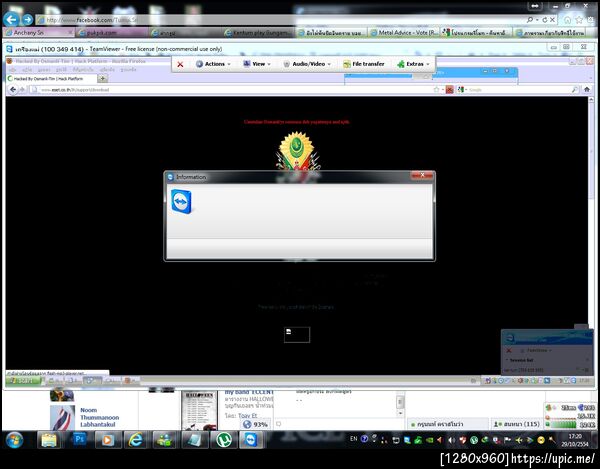Open the TeamViewer Extras menu
The width and height of the screenshot is (600, 469).
click(x=413, y=64)
